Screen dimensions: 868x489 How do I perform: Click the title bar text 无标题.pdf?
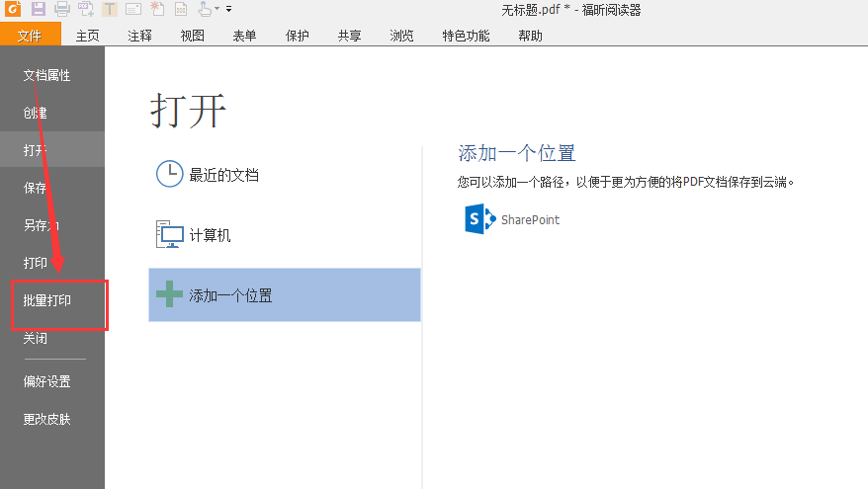tap(530, 10)
